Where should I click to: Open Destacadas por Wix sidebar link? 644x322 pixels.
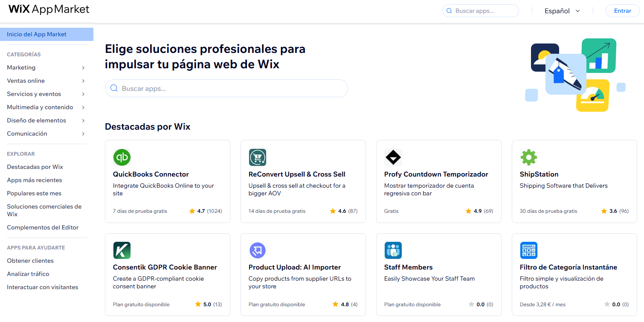pyautogui.click(x=35, y=167)
